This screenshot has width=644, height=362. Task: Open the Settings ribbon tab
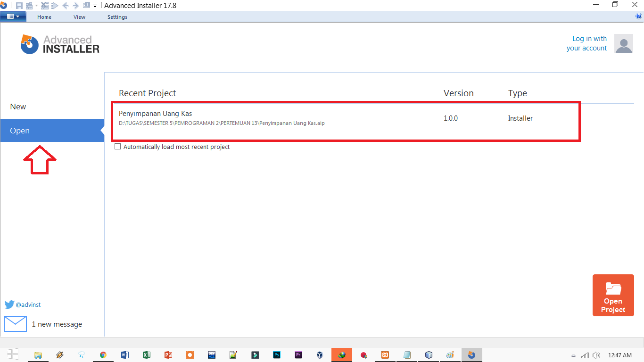[x=117, y=17]
